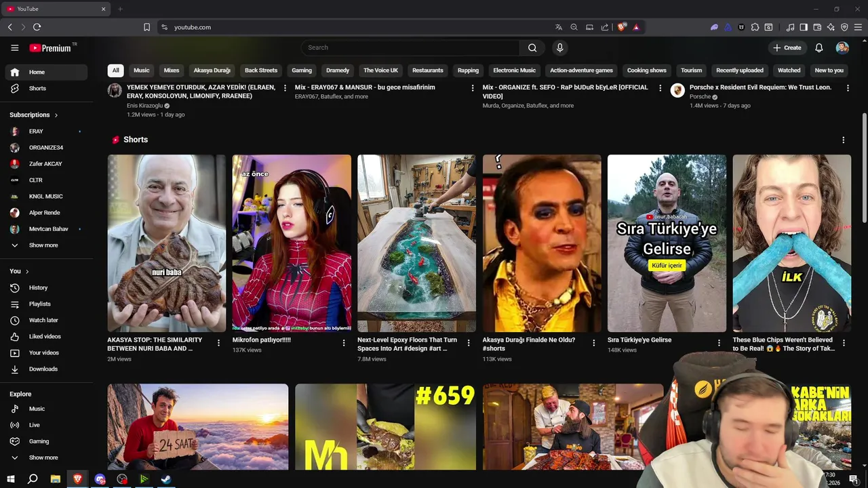Open notifications bell
Viewport: 868px width, 488px height.
(818, 47)
